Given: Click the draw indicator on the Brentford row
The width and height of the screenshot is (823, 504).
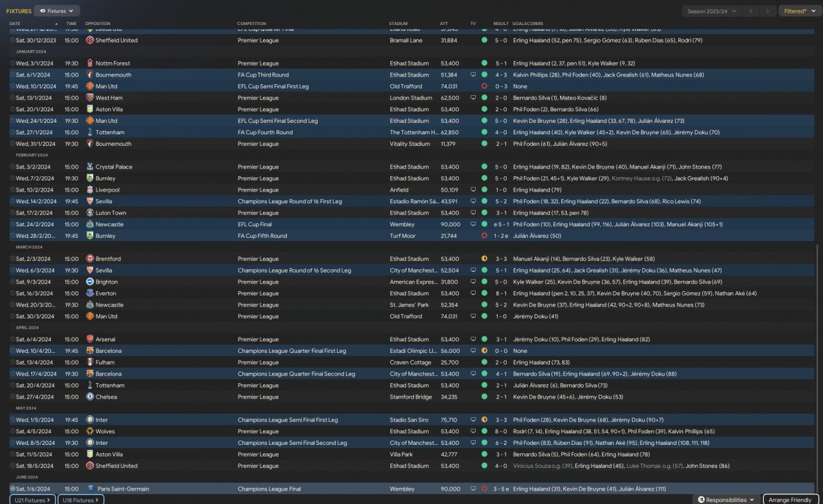Looking at the screenshot, I should point(484,259).
